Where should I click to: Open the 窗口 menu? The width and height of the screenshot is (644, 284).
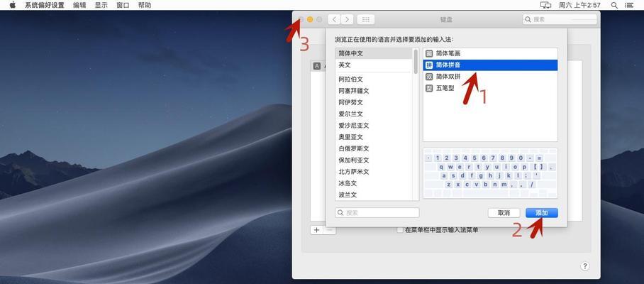coord(123,6)
